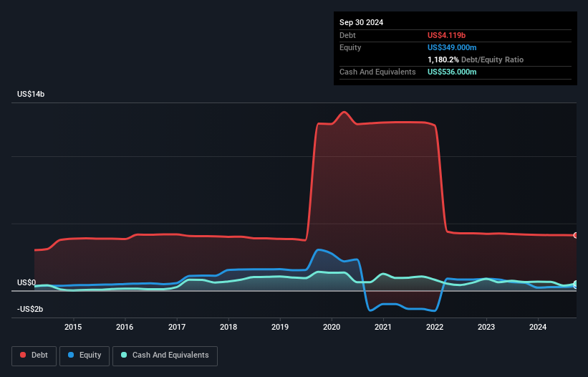Click the US$536.000m cash value
588x377 pixels.
pyautogui.click(x=452, y=72)
